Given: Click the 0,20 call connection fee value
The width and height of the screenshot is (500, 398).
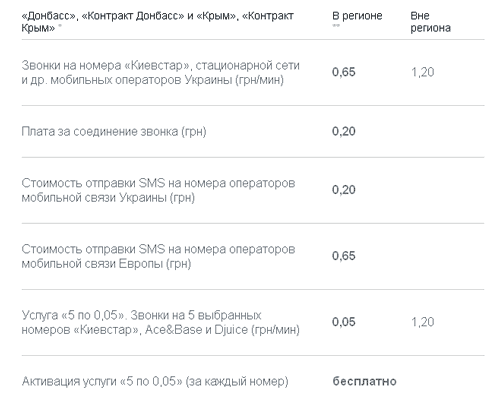Looking at the screenshot, I should pyautogui.click(x=344, y=131).
